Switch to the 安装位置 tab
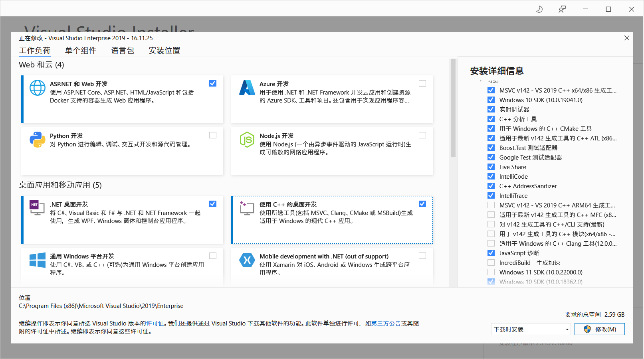This screenshot has height=359, width=644. (164, 50)
